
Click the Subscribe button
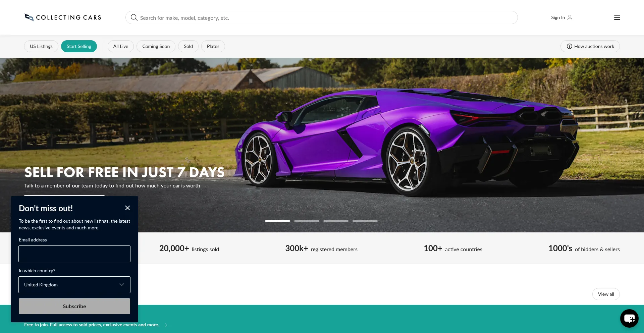click(74, 306)
